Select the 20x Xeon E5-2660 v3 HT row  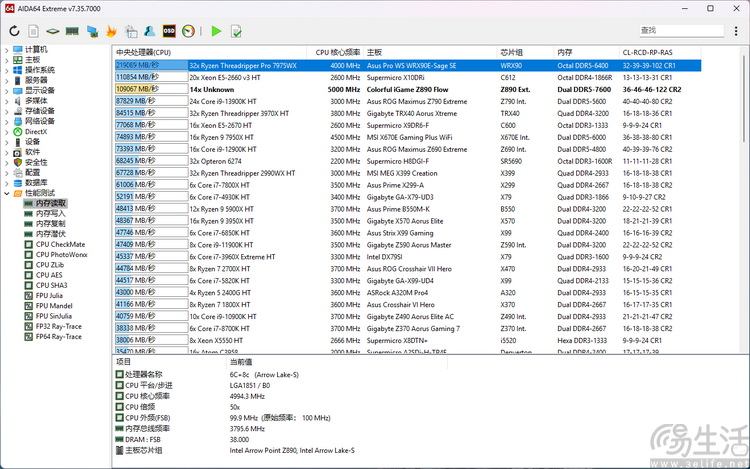[x=408, y=77]
